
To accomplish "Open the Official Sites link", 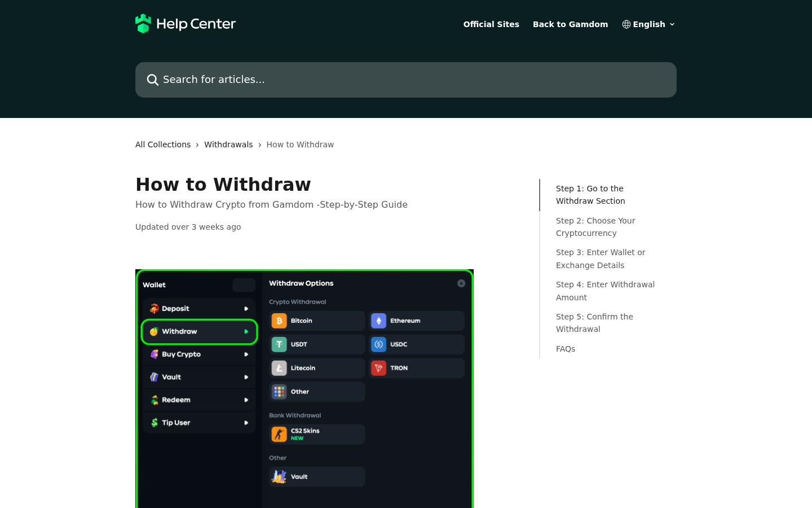I will click(491, 24).
